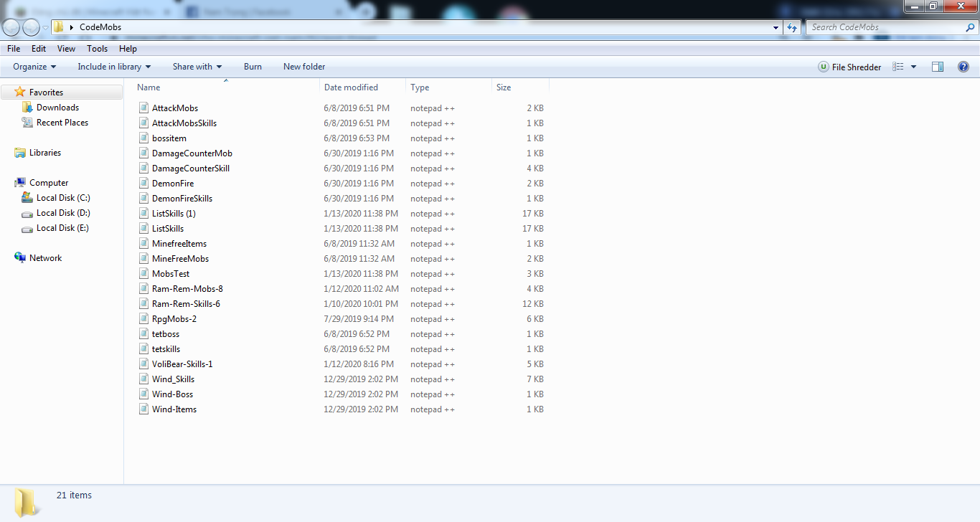Open the File Shredder tool

tap(850, 67)
